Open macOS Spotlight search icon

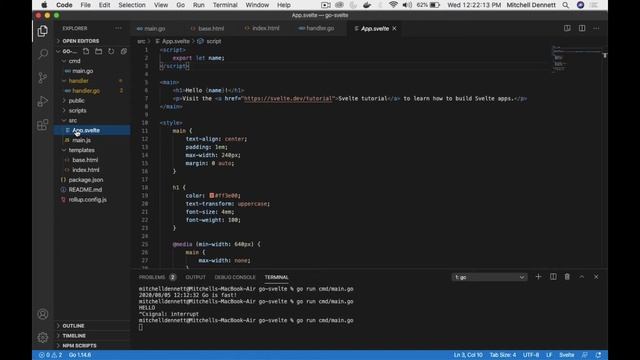565,5
